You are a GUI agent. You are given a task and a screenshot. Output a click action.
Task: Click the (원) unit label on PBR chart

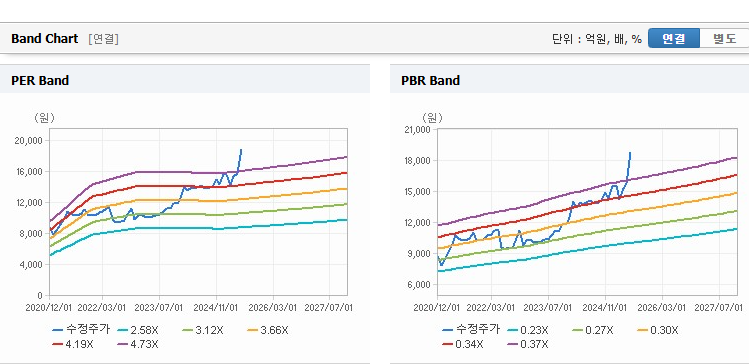pos(432,118)
